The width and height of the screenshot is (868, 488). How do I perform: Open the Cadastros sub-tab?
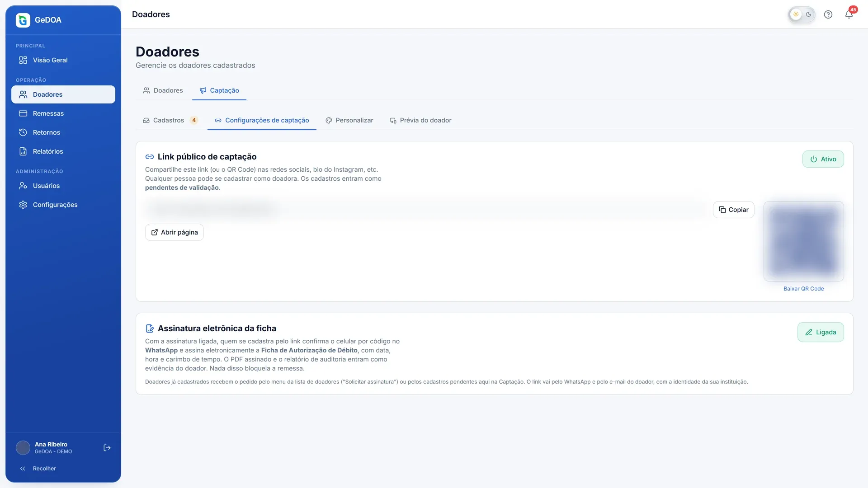170,120
